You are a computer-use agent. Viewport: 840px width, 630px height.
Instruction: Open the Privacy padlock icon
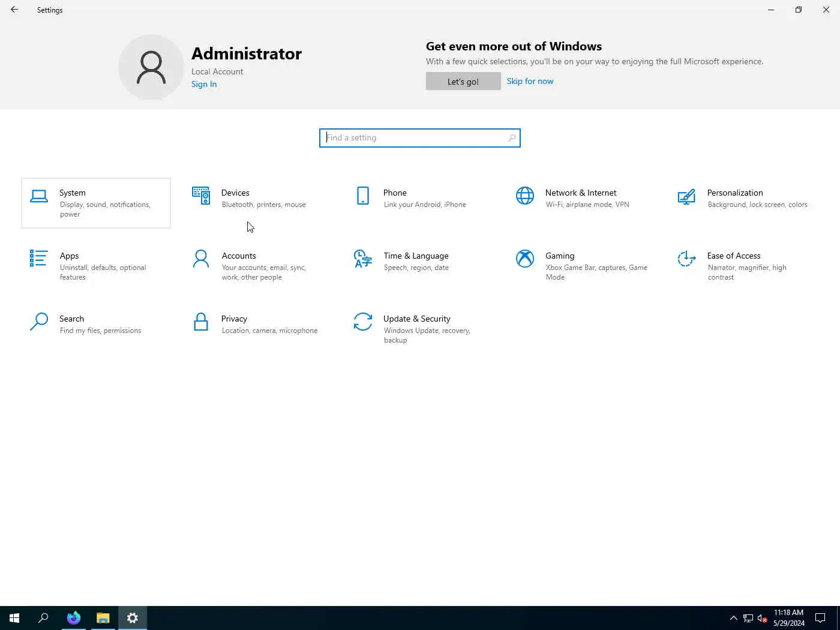[x=201, y=322]
